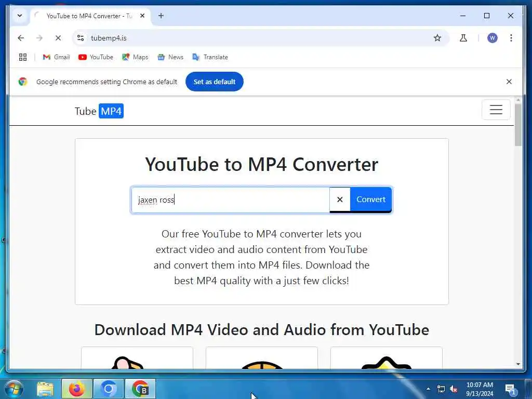Dismiss the Chrome default browser infobar

509,82
